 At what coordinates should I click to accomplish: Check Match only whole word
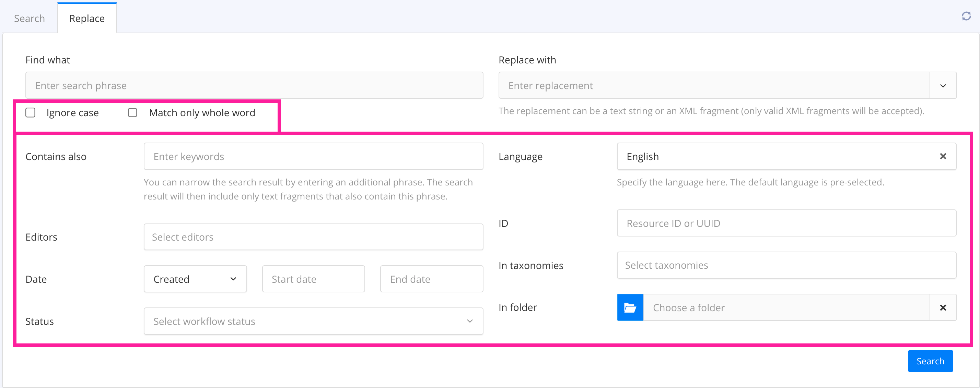132,113
